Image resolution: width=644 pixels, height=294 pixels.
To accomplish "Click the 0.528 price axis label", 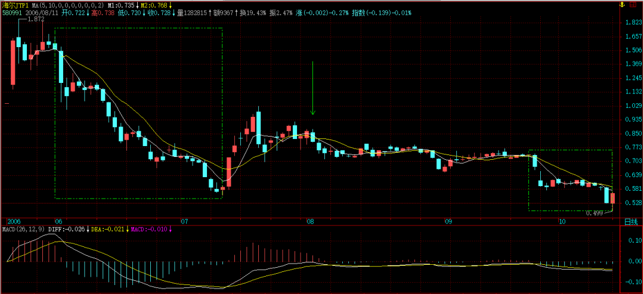I will point(634,203).
